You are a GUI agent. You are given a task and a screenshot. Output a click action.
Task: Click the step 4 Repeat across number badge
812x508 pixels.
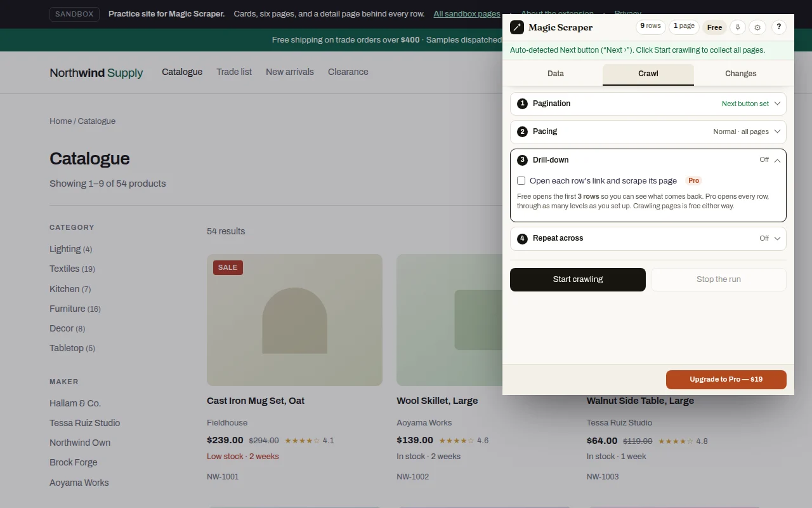tap(522, 239)
